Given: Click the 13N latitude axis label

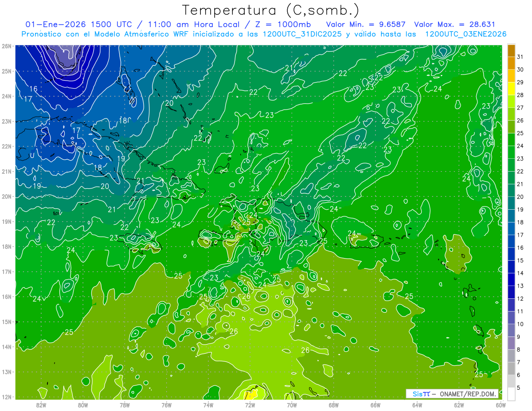Looking at the screenshot, I should (x=6, y=372).
